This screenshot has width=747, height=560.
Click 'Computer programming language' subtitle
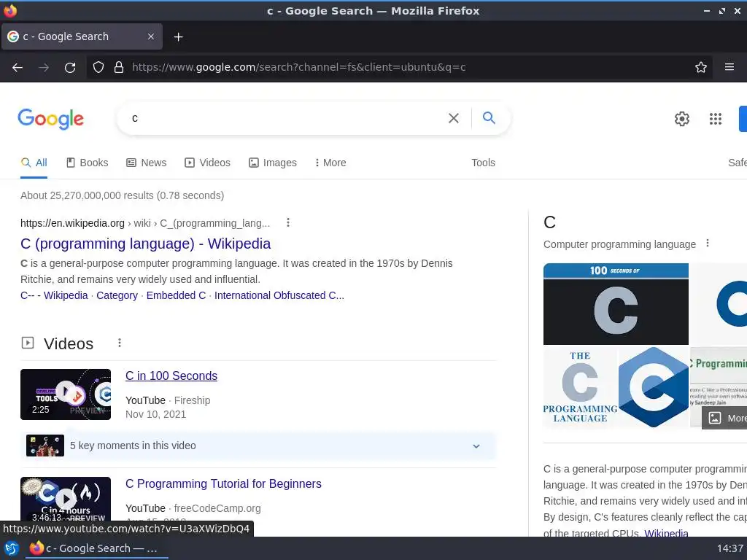pos(619,244)
